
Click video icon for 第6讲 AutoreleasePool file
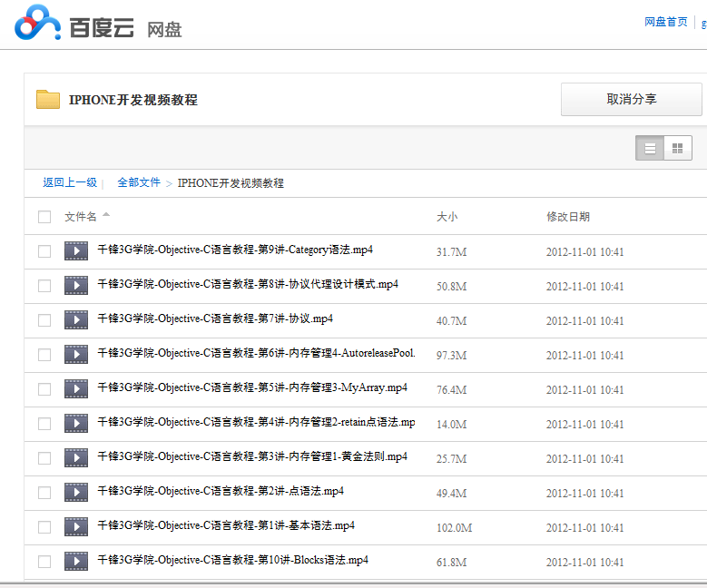coord(76,355)
